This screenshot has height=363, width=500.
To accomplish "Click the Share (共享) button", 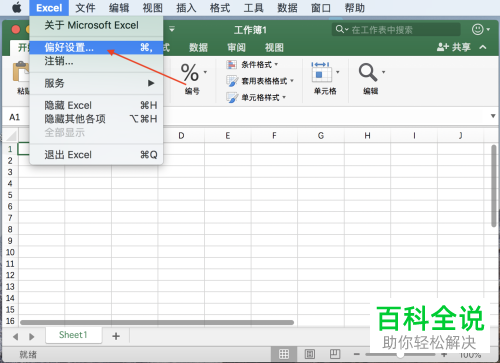I will [454, 47].
